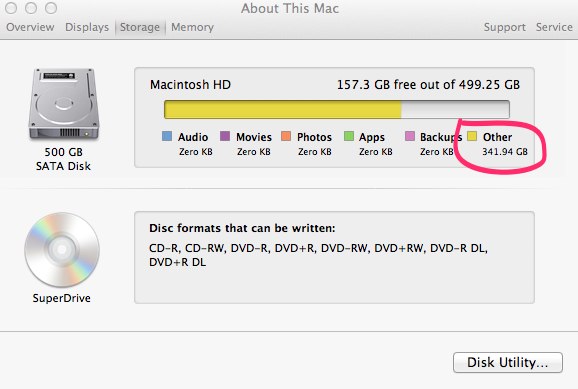
Task: Click the free space portion of storage bar
Action: (455, 110)
